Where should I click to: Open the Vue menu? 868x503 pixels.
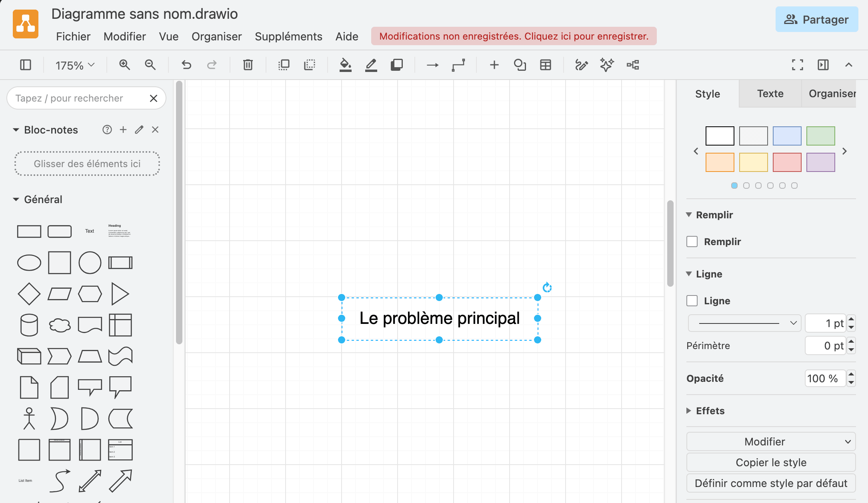[x=169, y=36]
